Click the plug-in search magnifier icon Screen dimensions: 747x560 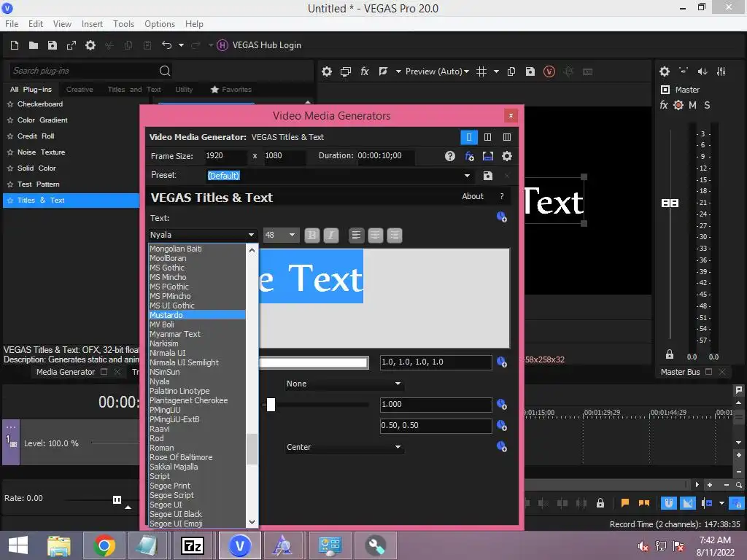165,71
